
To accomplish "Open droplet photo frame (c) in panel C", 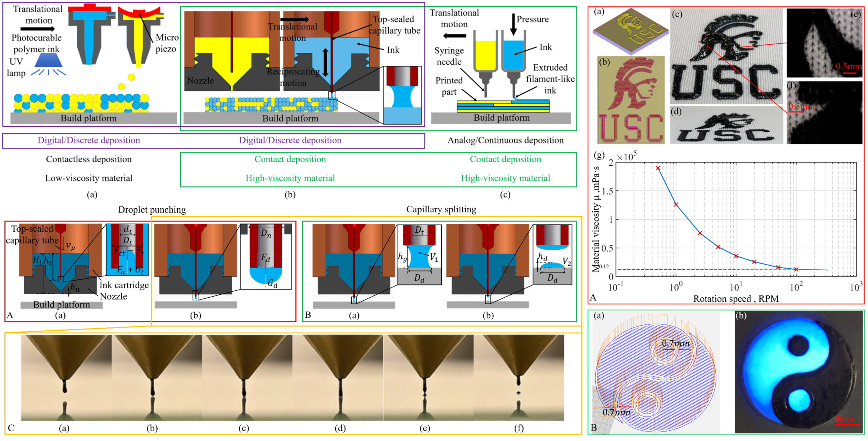I will 247,378.
